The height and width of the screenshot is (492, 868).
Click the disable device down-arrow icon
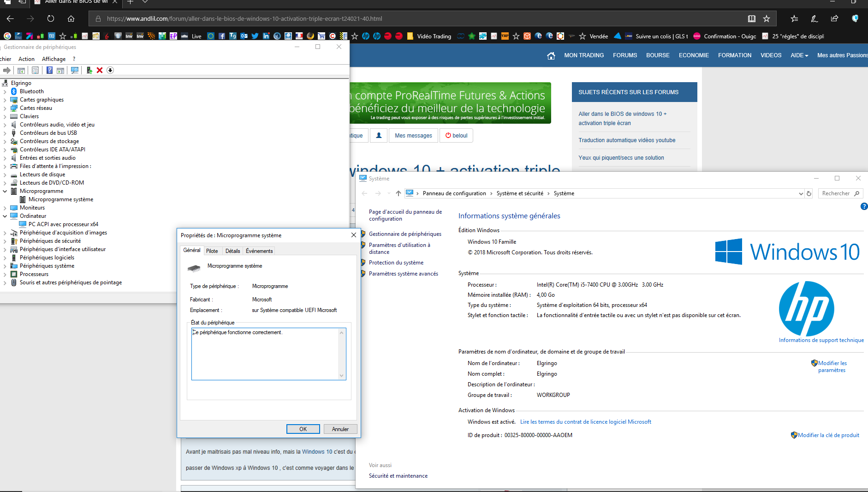coord(110,70)
